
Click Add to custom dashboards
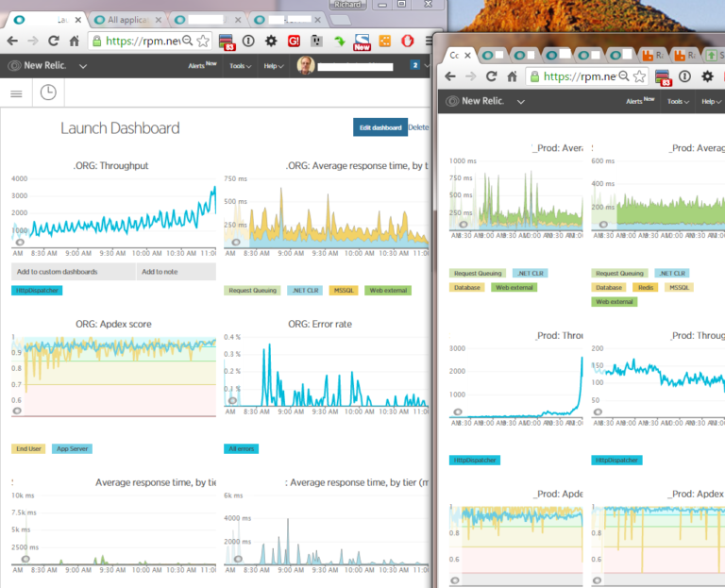[x=74, y=272]
